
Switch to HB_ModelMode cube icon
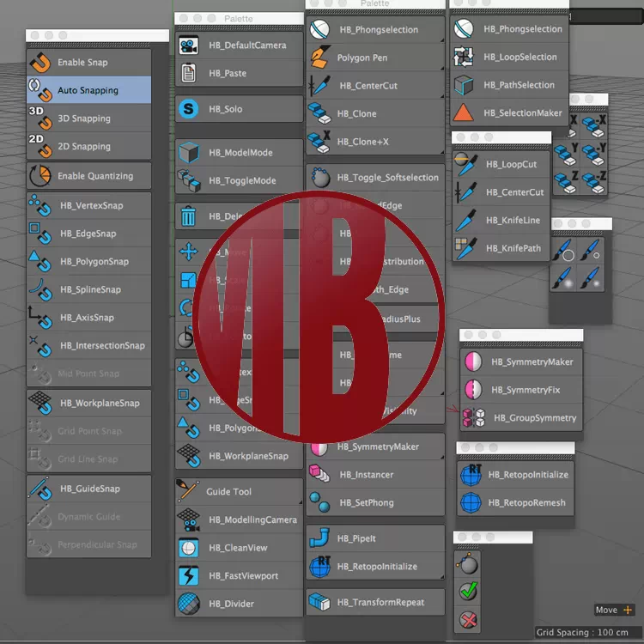189,152
